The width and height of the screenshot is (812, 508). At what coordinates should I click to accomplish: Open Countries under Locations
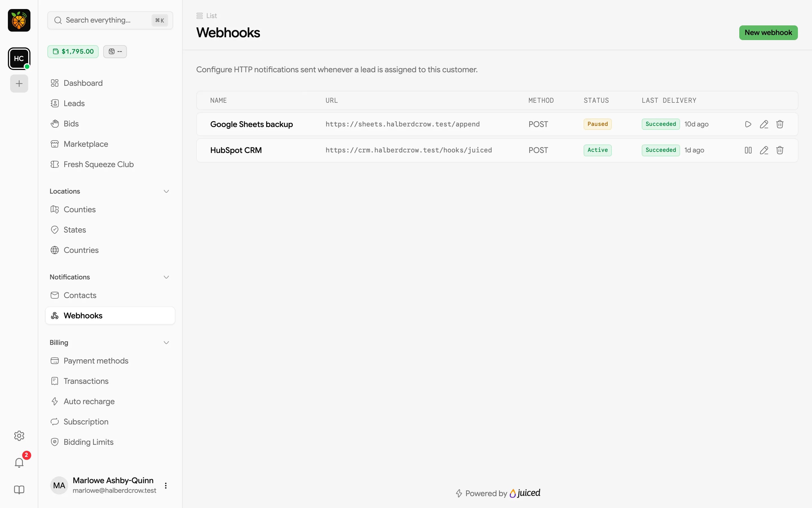pos(110,250)
